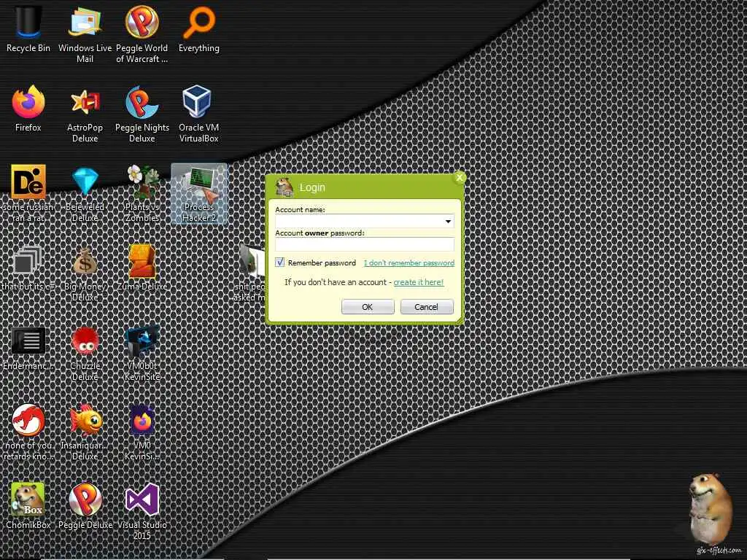Viewport: 747px width, 560px height.
Task: Select Insaniquarium Deluxe icon
Action: click(x=85, y=432)
